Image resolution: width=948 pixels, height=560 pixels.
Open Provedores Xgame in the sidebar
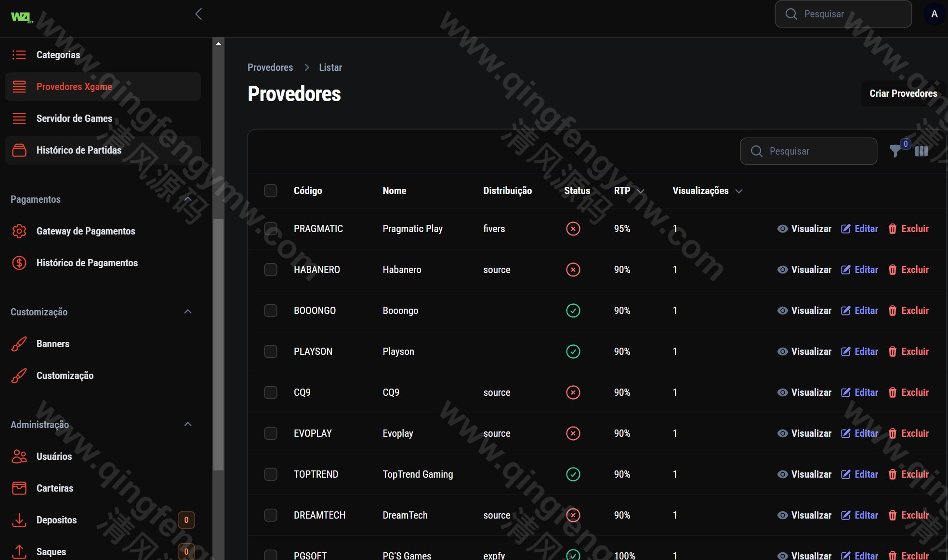[103, 87]
